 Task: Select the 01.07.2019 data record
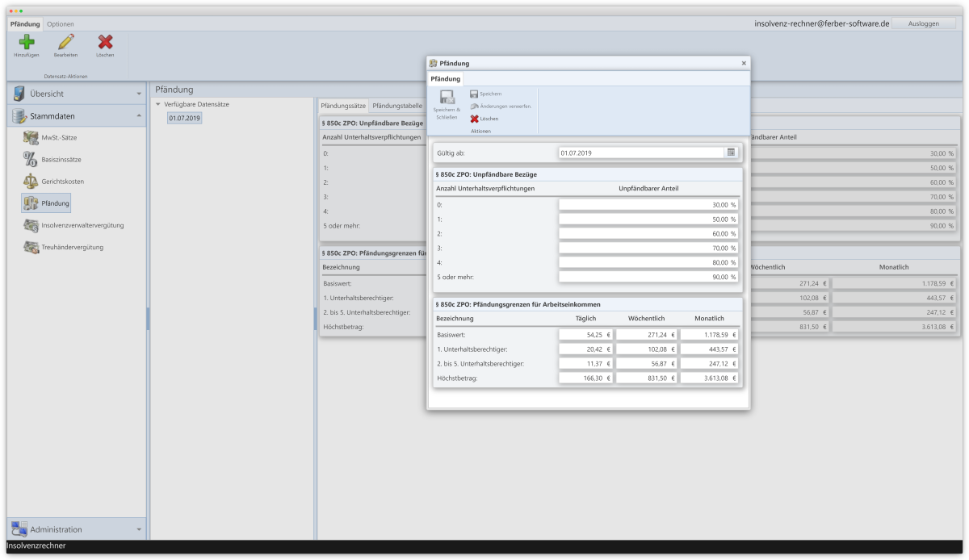(x=184, y=118)
